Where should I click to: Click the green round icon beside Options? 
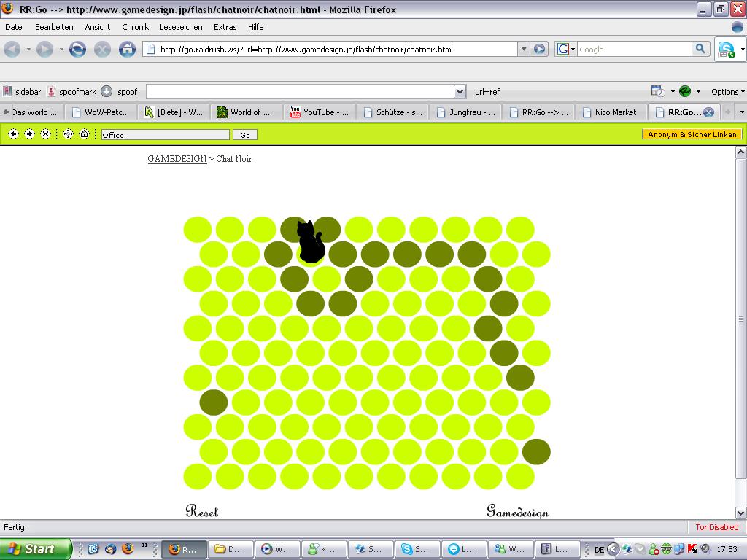pos(685,91)
